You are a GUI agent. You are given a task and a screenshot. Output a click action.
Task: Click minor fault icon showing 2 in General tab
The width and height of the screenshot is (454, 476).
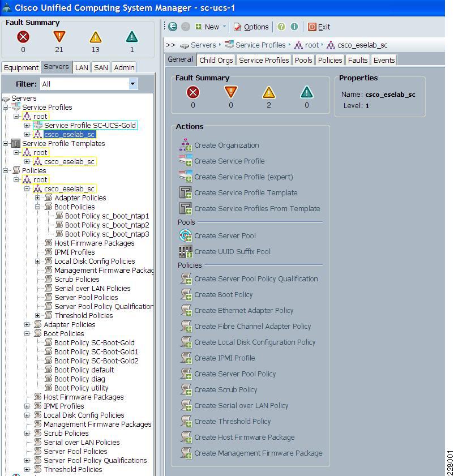[269, 93]
